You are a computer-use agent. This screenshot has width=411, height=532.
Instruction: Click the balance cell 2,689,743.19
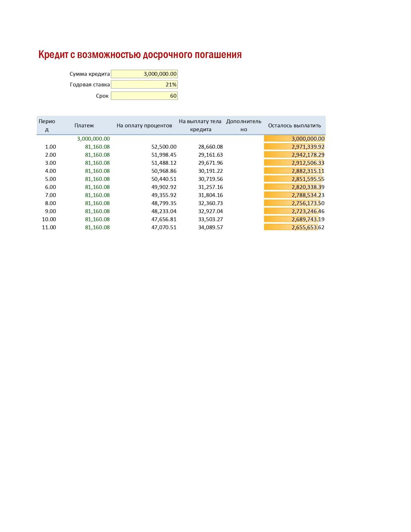coord(294,219)
